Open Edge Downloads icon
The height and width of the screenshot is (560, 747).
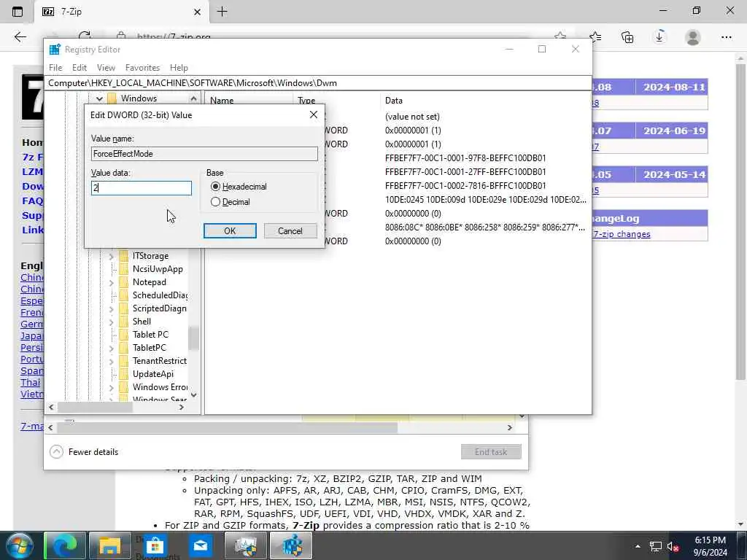click(659, 37)
